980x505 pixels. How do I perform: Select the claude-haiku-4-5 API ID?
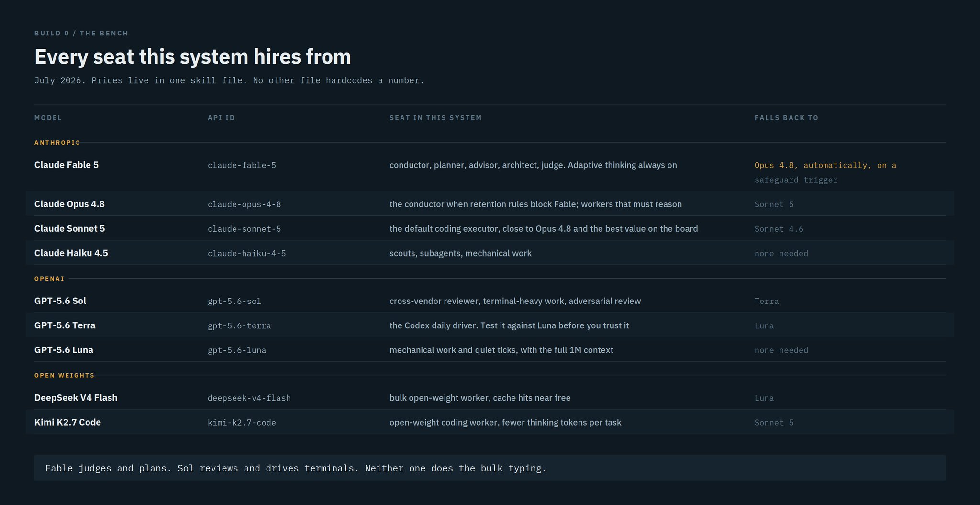click(x=246, y=253)
